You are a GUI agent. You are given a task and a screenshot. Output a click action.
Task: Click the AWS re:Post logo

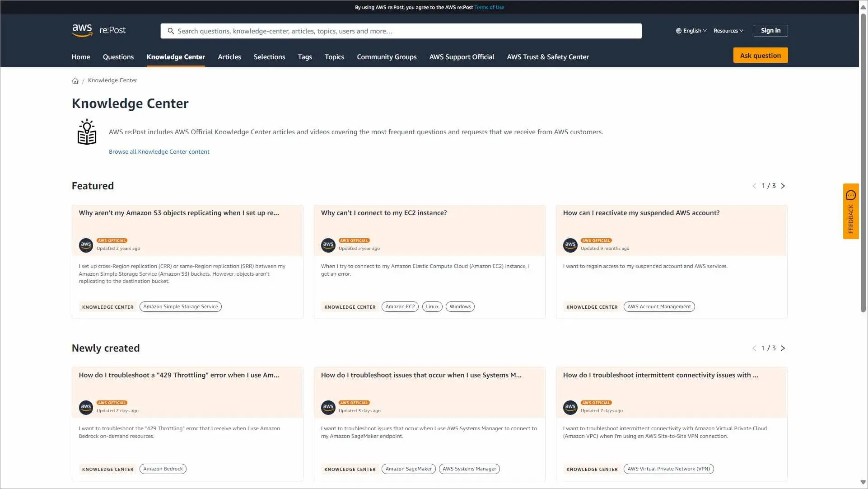[x=98, y=30]
